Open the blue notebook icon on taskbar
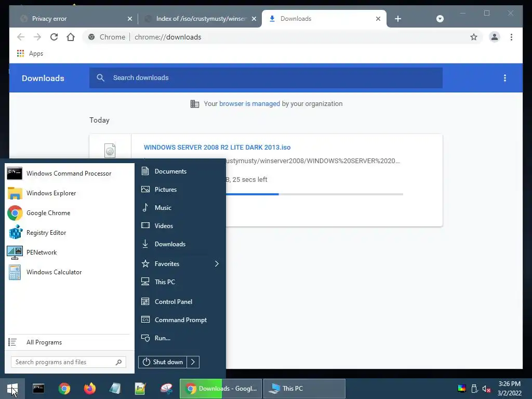 pyautogui.click(x=115, y=389)
